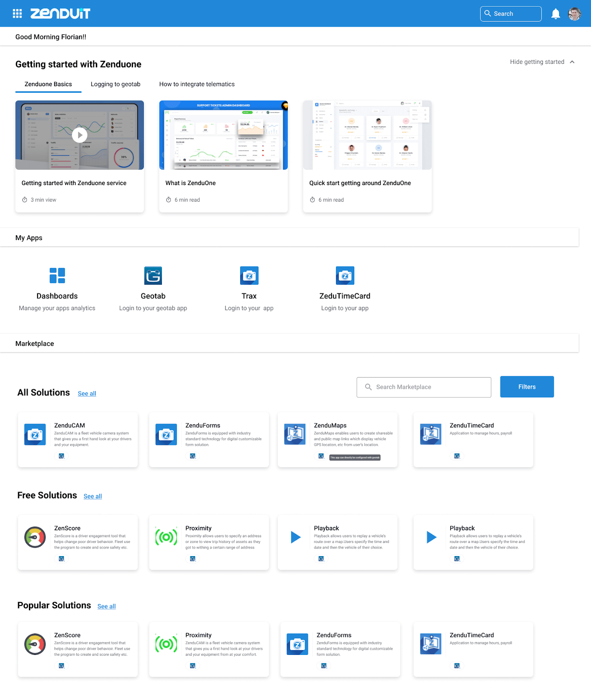Click Geotab badge under Popular ZenduForms card
591x700 pixels.
tap(324, 666)
